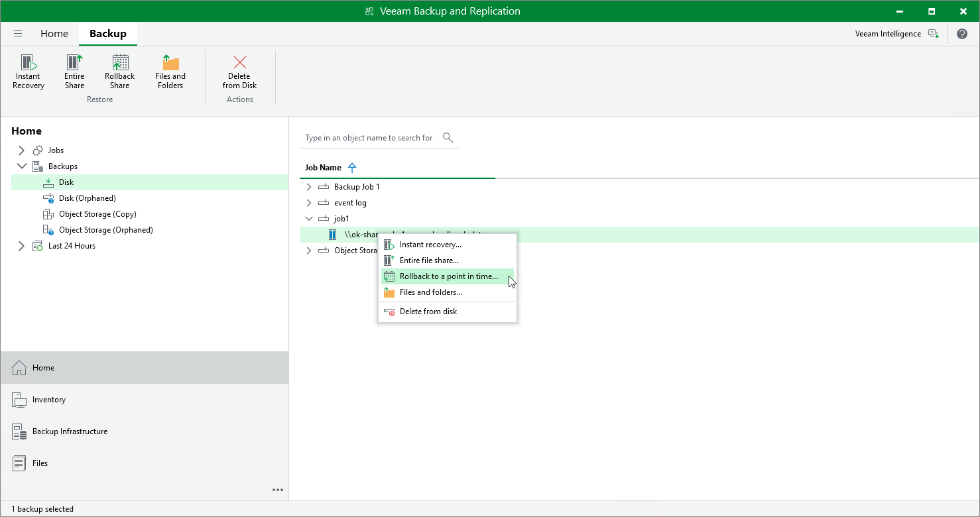
Task: Open the Inventory view button
Action: (x=145, y=400)
